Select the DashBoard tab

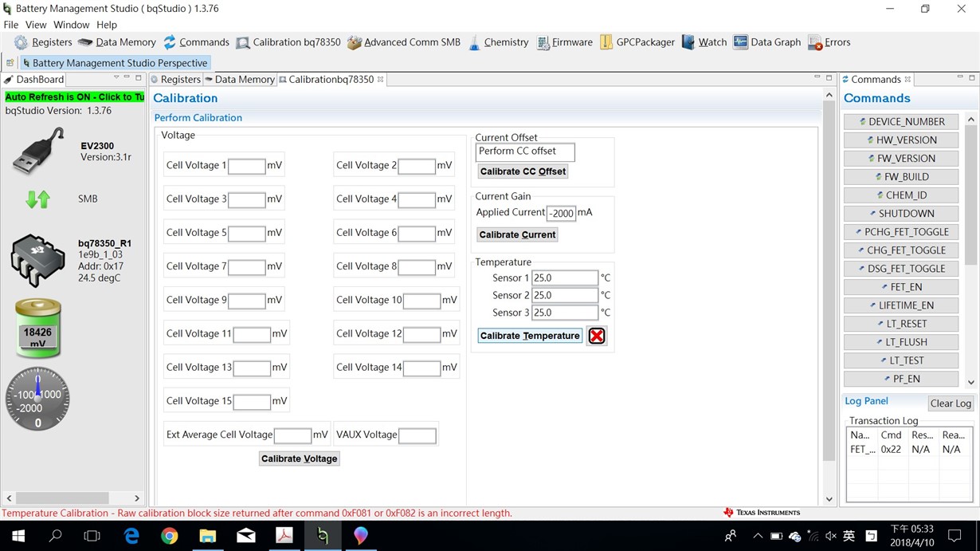(x=34, y=79)
